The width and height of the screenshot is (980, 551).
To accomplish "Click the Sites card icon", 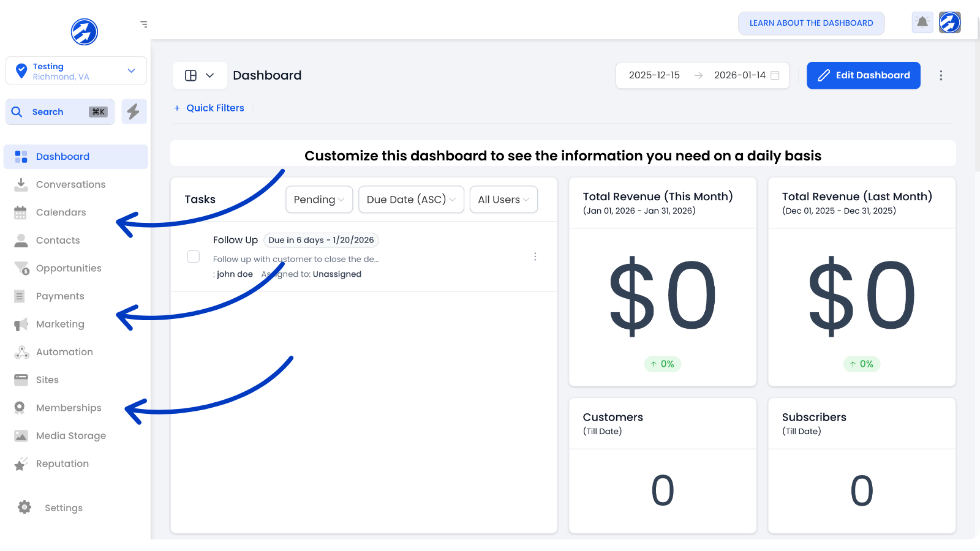I will pos(21,380).
